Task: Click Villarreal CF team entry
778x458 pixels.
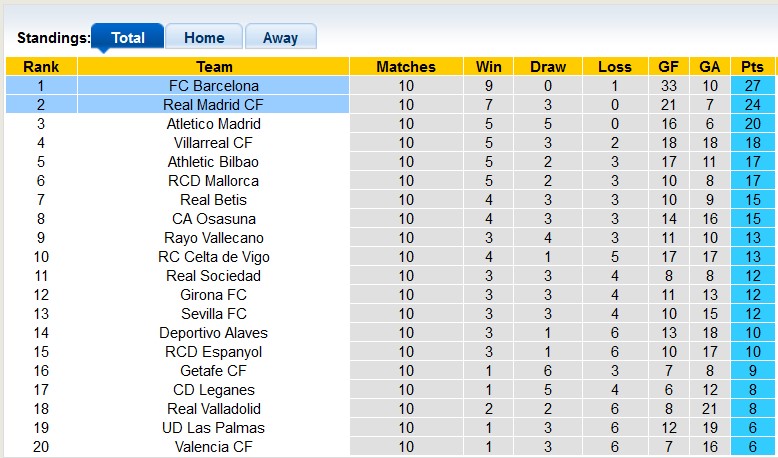Action: point(213,143)
